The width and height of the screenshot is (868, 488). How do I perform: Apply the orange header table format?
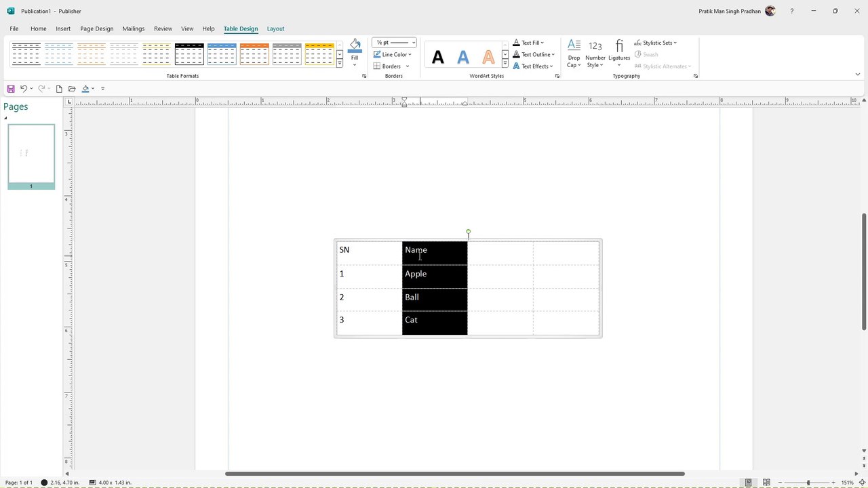pyautogui.click(x=254, y=54)
